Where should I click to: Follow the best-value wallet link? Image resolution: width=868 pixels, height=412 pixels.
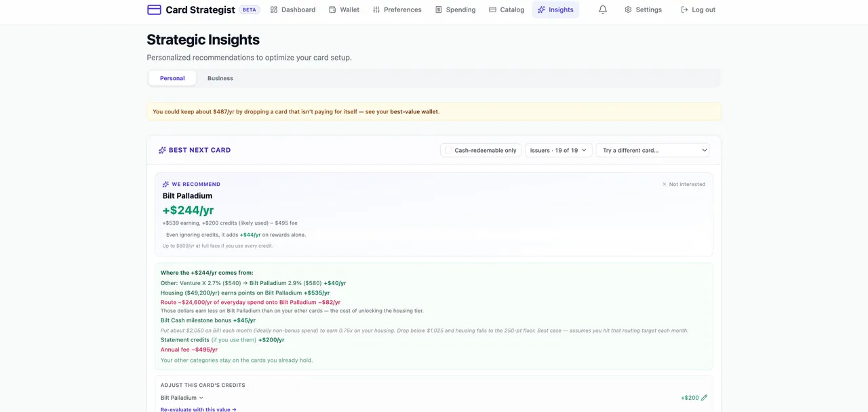click(x=414, y=111)
